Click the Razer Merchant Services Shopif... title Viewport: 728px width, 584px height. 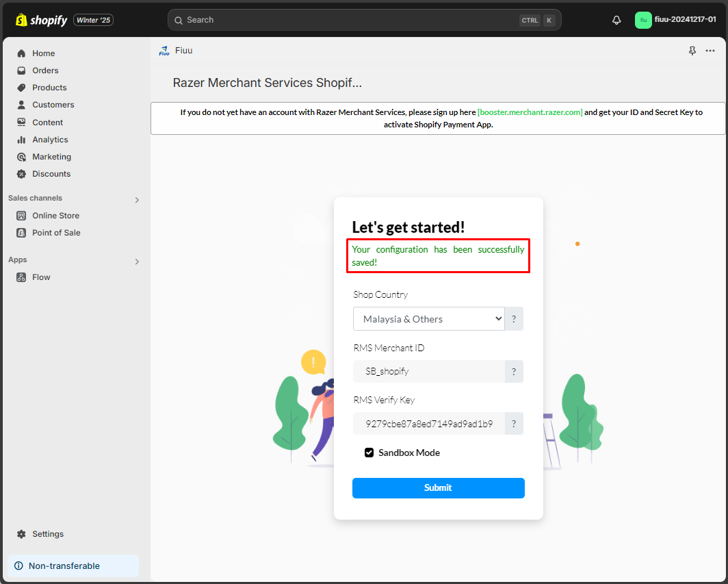click(x=267, y=83)
